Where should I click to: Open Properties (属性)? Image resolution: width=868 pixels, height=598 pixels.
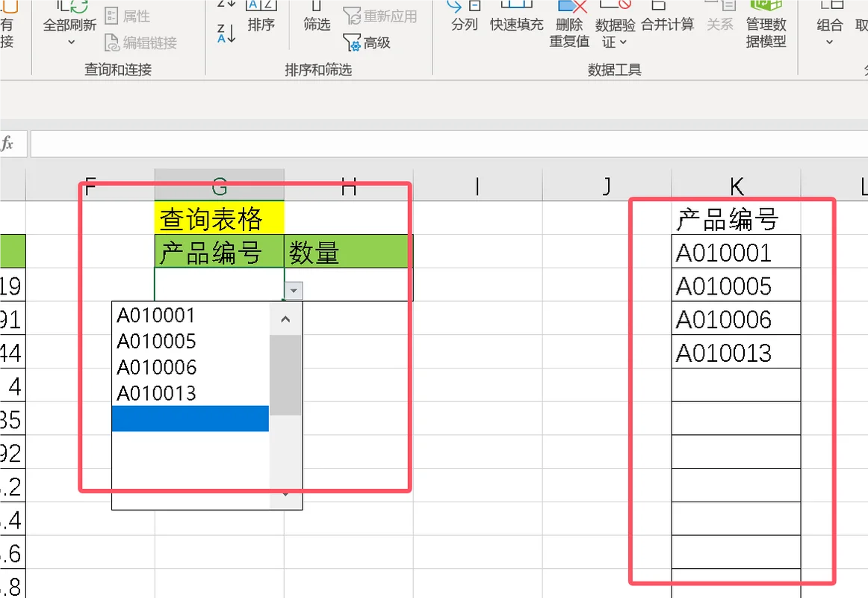[128, 16]
